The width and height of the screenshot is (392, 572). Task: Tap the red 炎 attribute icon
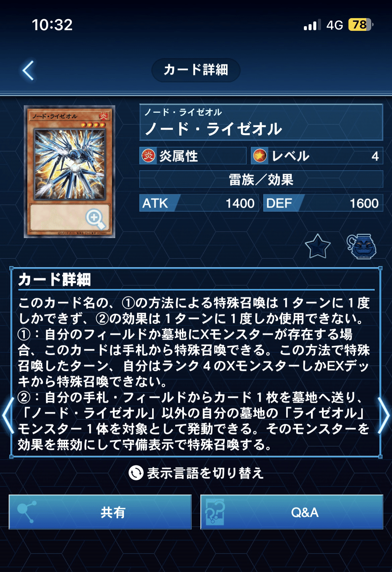(x=148, y=156)
